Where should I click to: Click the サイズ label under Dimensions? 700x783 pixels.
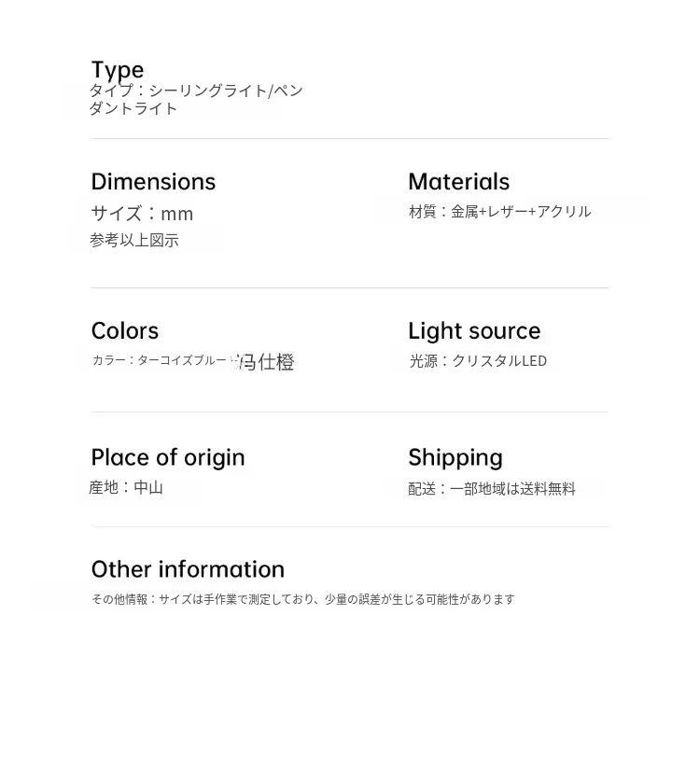117,213
